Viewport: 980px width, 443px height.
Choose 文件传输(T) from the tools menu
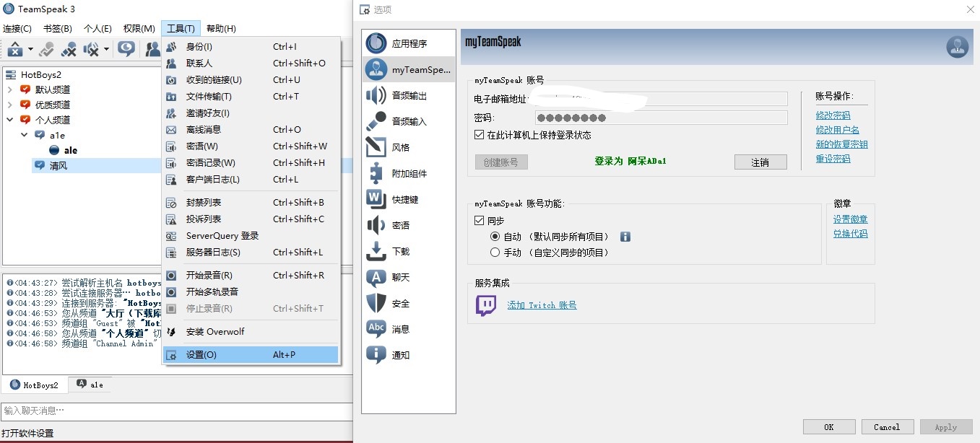tap(209, 97)
